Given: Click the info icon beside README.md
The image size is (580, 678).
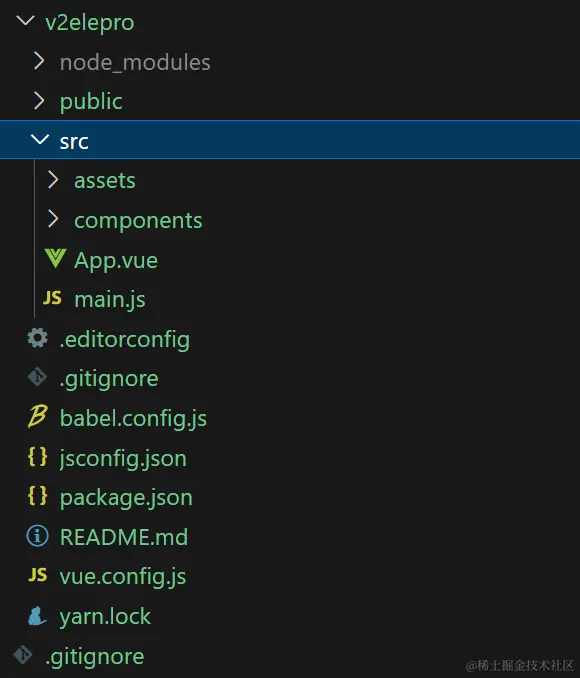Looking at the screenshot, I should pyautogui.click(x=38, y=536).
